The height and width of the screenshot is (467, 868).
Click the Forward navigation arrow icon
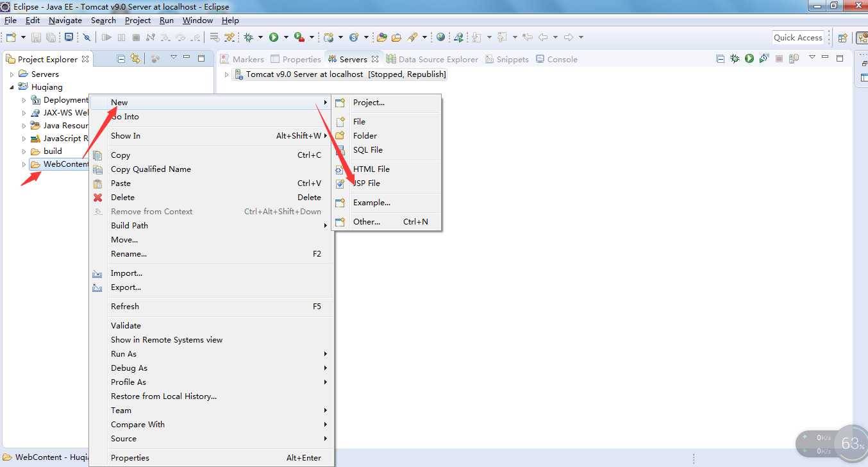(x=569, y=37)
